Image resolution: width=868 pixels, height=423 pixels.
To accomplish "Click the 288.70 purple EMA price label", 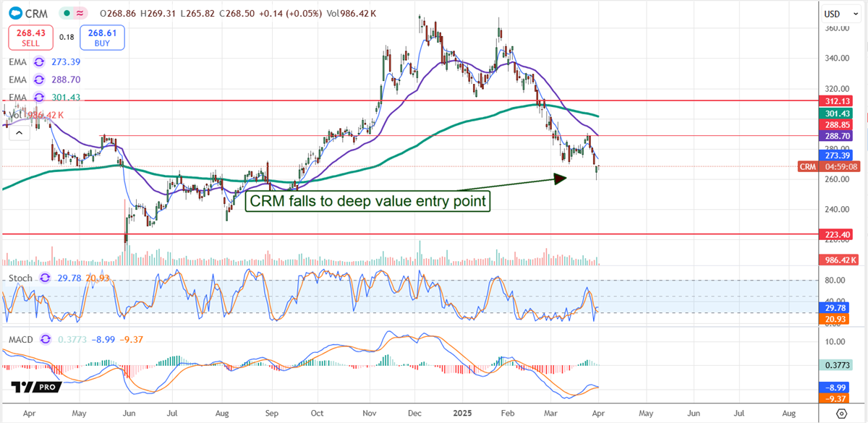I will (x=836, y=136).
